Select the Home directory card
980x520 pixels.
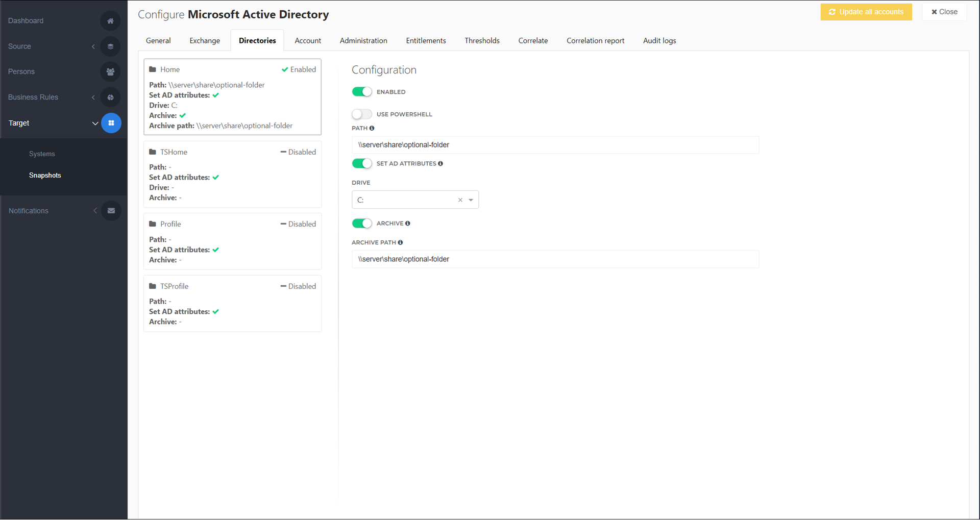(x=233, y=97)
